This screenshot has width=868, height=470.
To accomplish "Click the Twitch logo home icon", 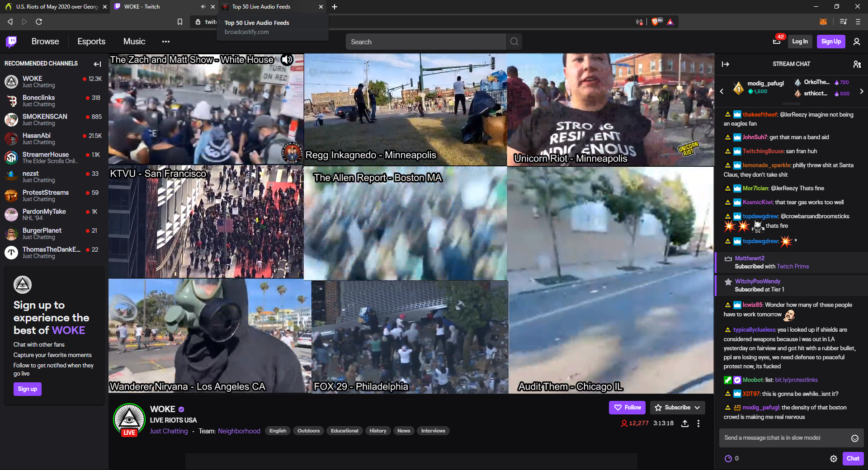I will click(x=12, y=42).
